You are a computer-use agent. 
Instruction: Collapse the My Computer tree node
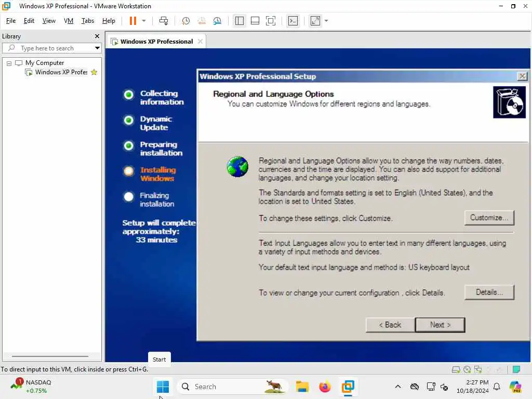click(x=9, y=63)
